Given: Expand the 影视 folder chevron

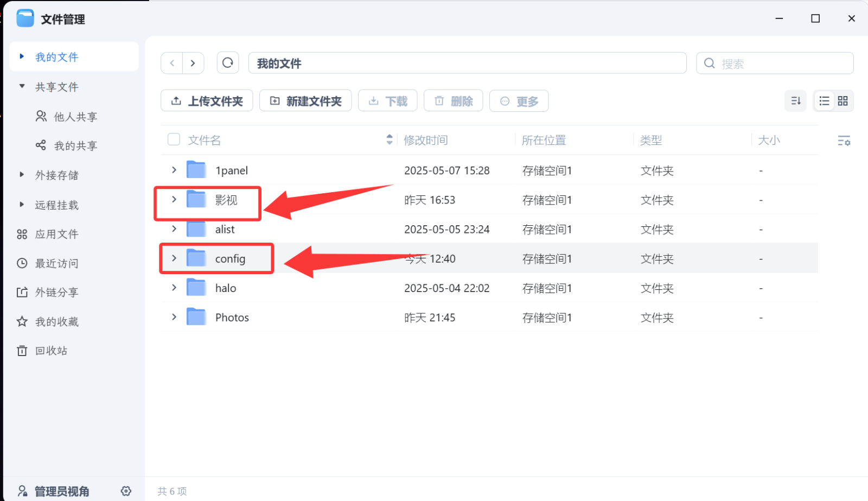Looking at the screenshot, I should point(174,199).
